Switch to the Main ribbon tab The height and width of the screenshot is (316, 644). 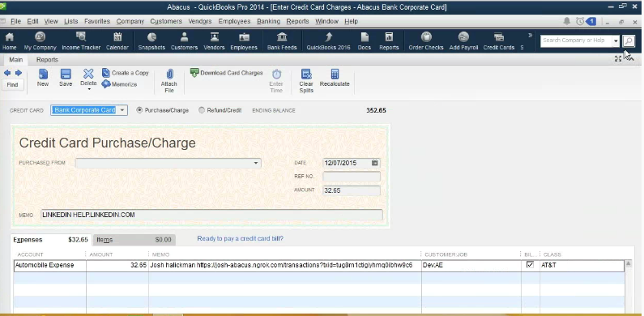pos(16,60)
